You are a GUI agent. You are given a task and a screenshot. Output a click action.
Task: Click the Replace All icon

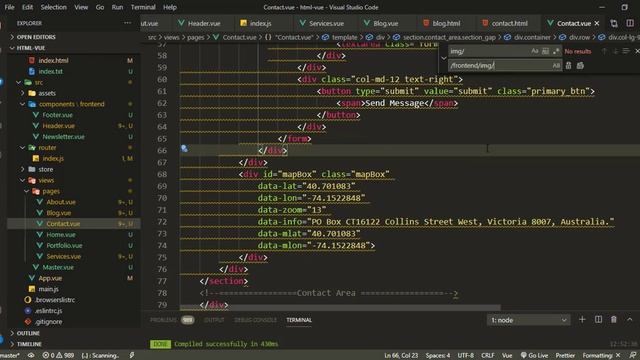tap(580, 65)
